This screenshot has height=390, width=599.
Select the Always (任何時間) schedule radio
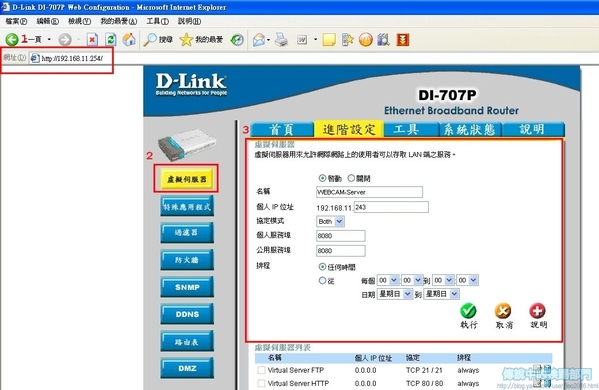click(x=322, y=267)
